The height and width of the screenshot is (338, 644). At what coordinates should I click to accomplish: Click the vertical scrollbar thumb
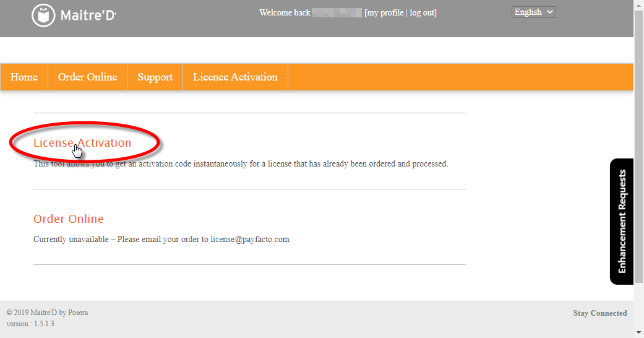[638, 146]
